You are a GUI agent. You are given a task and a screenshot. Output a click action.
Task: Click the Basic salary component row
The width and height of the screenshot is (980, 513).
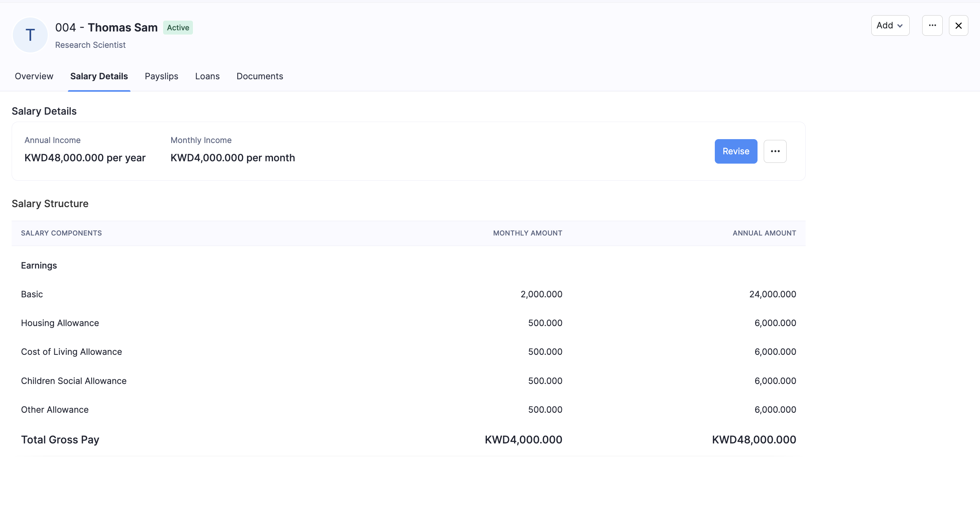[x=32, y=294]
